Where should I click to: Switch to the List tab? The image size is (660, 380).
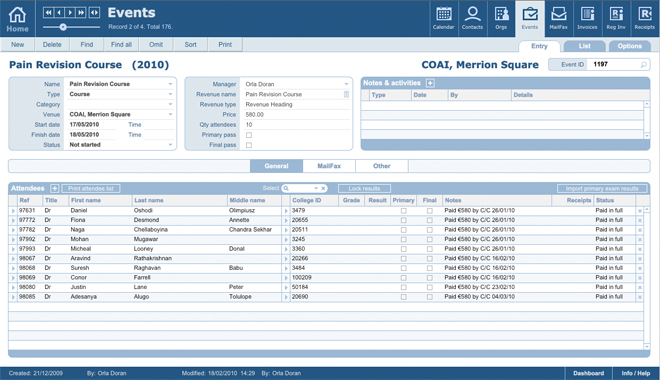point(585,46)
